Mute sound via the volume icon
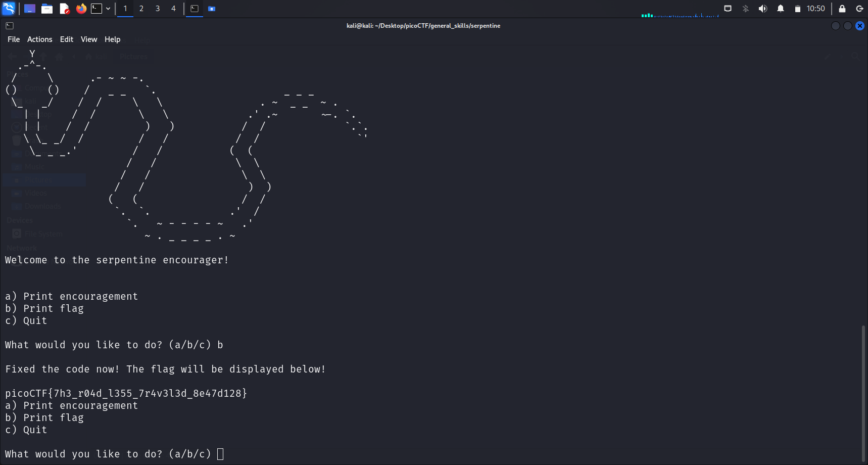The height and width of the screenshot is (465, 868). [x=763, y=9]
